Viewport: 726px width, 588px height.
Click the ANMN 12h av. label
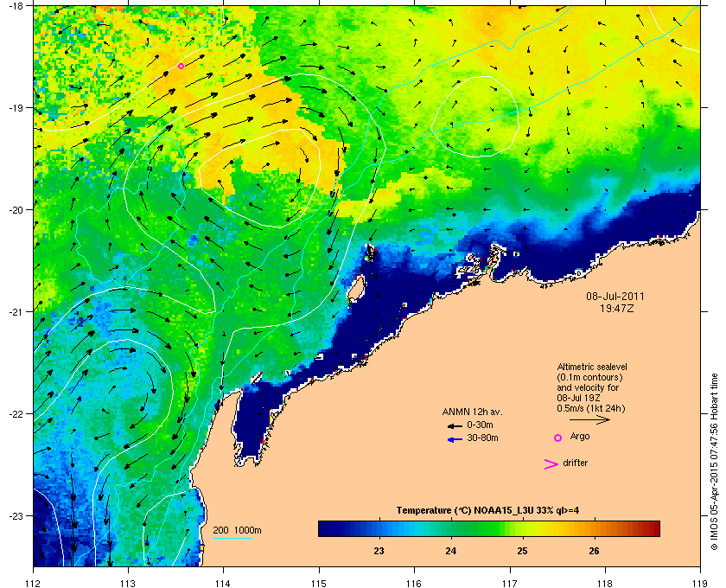pos(472,412)
